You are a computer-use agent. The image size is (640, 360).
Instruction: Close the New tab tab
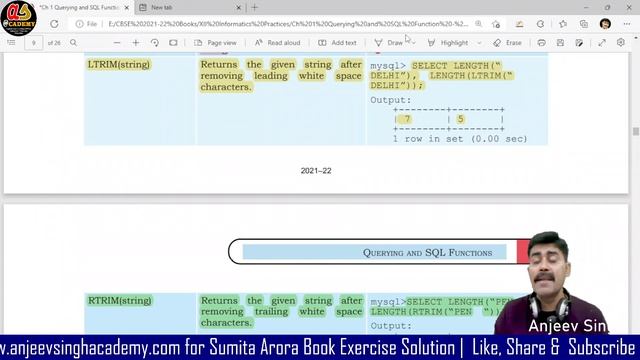coord(239,7)
